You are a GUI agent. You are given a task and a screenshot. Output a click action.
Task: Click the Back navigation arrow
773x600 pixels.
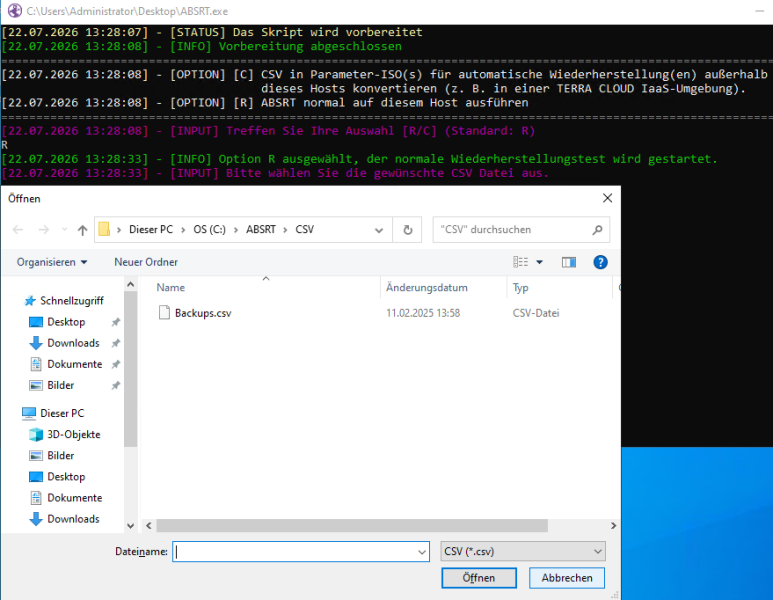click(x=18, y=230)
